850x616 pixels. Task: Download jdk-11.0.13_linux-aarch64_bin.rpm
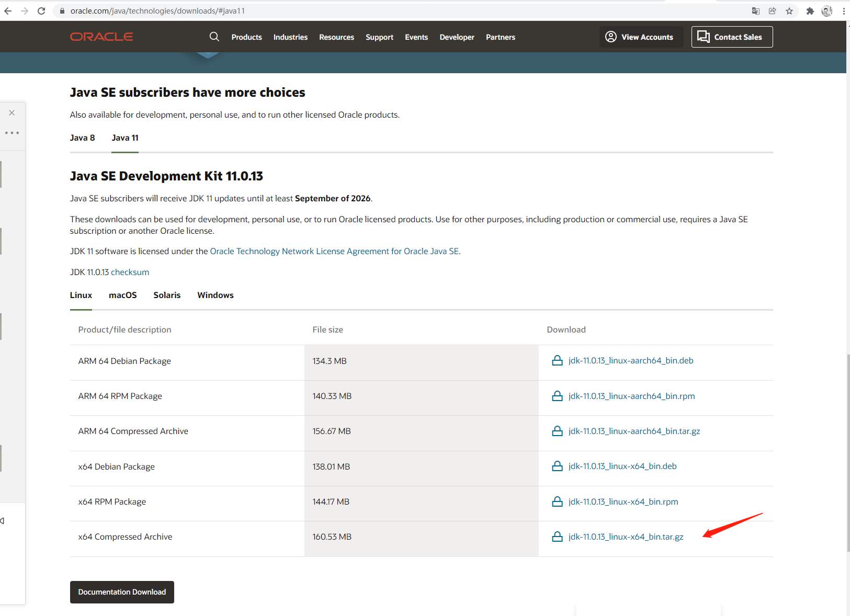[x=632, y=396]
